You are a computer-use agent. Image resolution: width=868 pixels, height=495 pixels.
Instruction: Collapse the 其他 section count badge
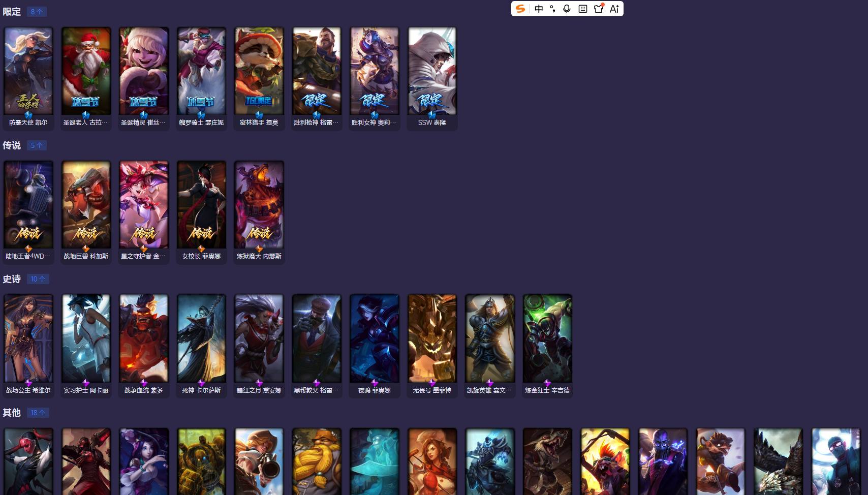pos(38,413)
